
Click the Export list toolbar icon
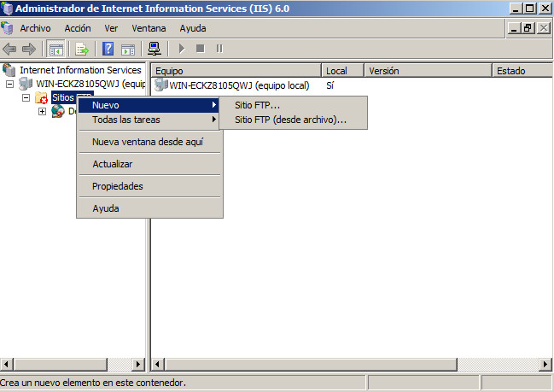[x=82, y=49]
